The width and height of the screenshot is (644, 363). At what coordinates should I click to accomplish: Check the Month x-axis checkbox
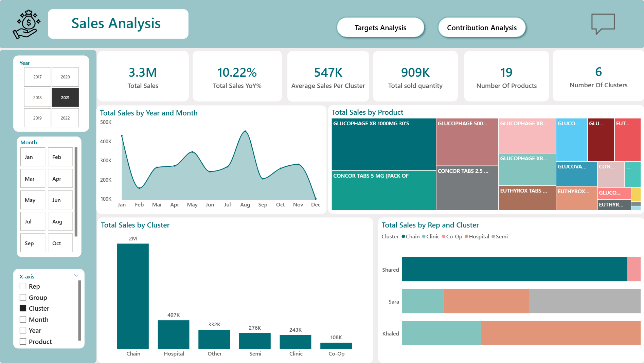point(23,320)
